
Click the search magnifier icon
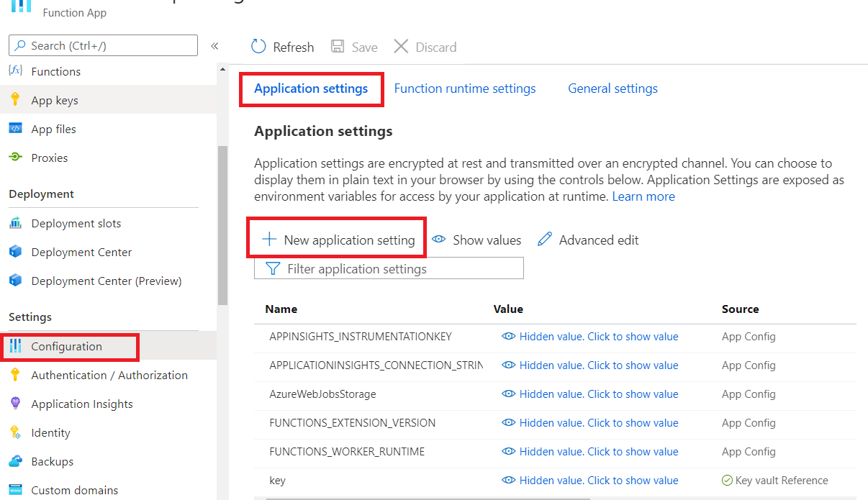coord(20,45)
